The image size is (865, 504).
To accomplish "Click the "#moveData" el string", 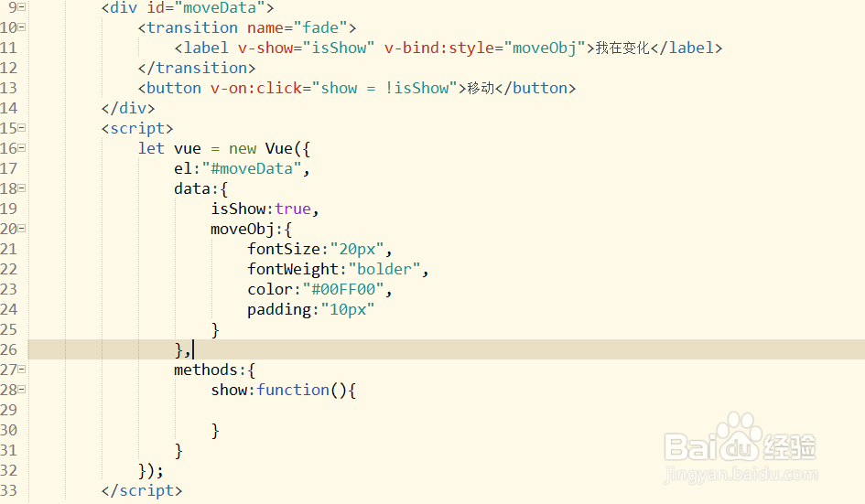I will point(252,168).
